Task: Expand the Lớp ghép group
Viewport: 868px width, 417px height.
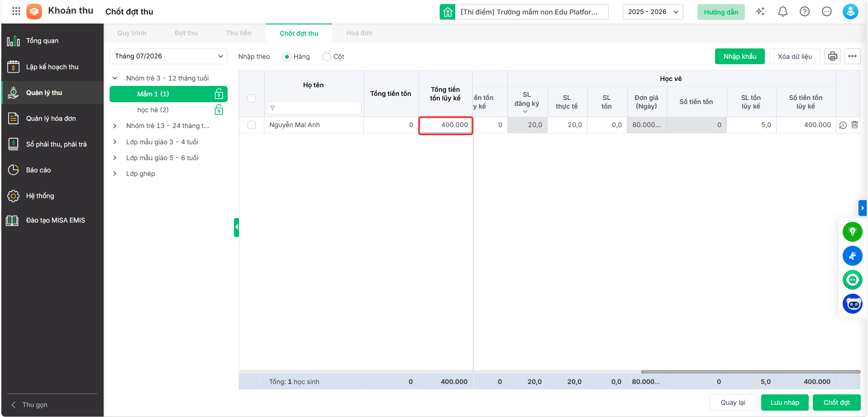Action: 115,174
